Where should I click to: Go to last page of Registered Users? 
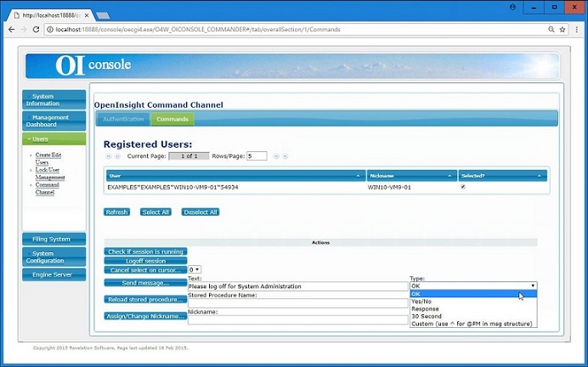point(285,156)
